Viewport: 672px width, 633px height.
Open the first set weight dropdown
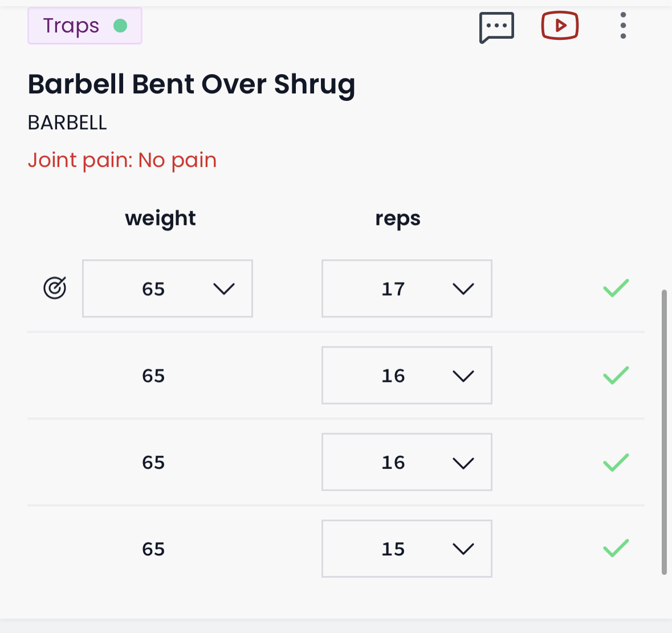(x=168, y=288)
